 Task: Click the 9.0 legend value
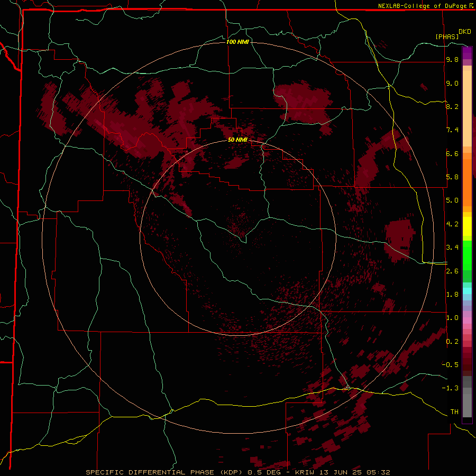pyautogui.click(x=452, y=84)
